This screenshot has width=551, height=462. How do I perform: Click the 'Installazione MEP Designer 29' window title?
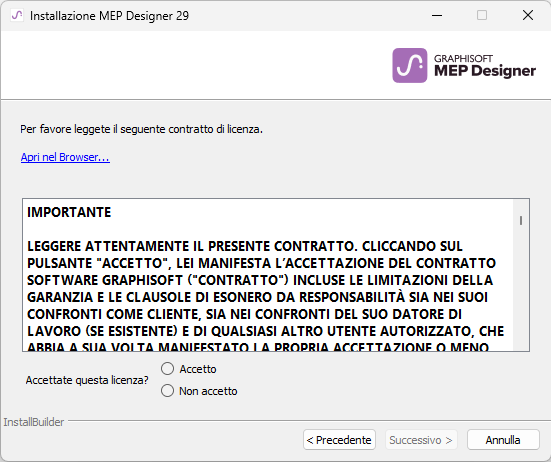[109, 16]
